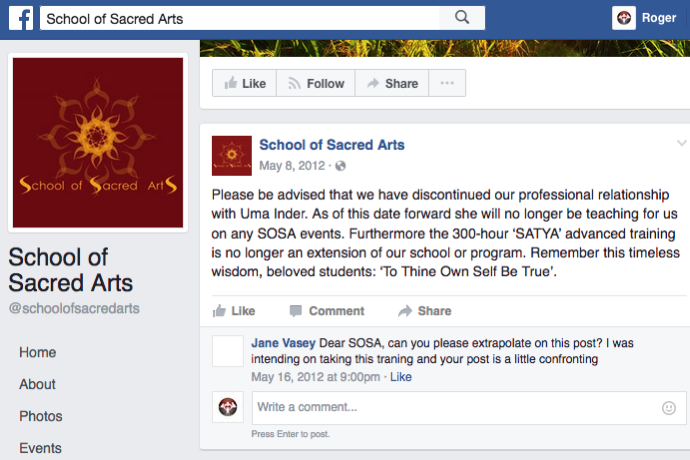
Task: Open the more options ellipsis menu
Action: [x=446, y=84]
